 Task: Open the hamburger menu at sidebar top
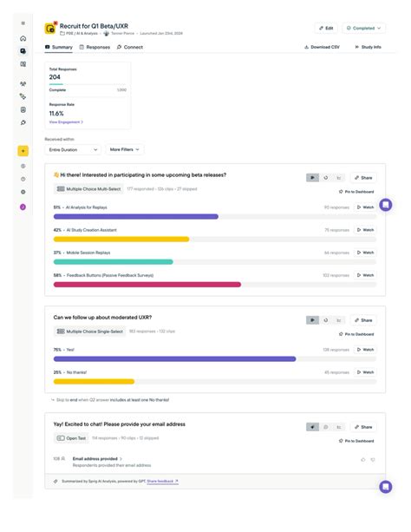pyautogui.click(x=23, y=23)
